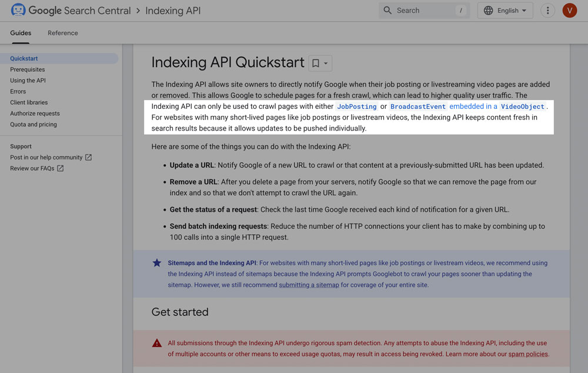
Task: Open the spam policies link
Action: click(x=528, y=354)
